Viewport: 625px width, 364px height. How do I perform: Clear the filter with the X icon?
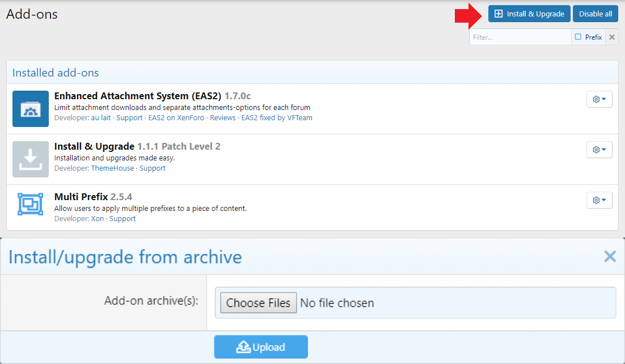click(x=611, y=37)
